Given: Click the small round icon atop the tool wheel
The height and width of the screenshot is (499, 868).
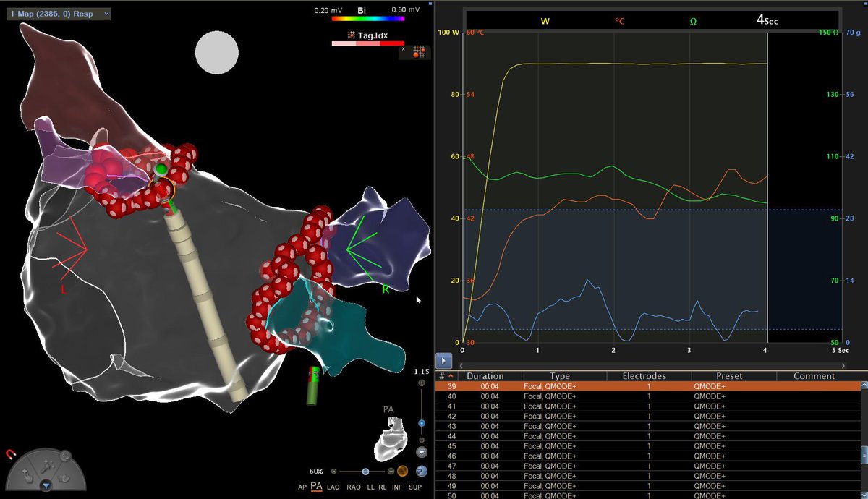Looking at the screenshot, I should point(64,456).
